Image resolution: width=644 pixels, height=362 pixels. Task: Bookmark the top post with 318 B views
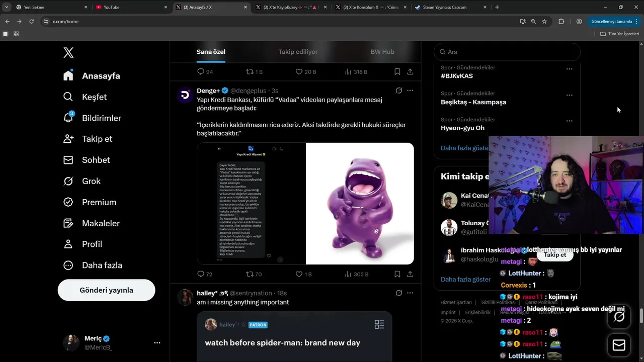point(397,72)
